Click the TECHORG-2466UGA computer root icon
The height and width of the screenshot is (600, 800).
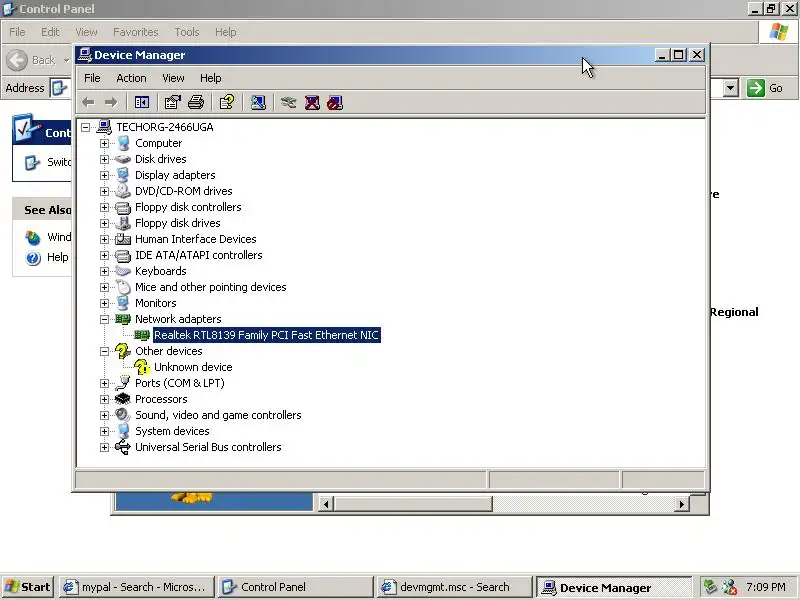(104, 127)
